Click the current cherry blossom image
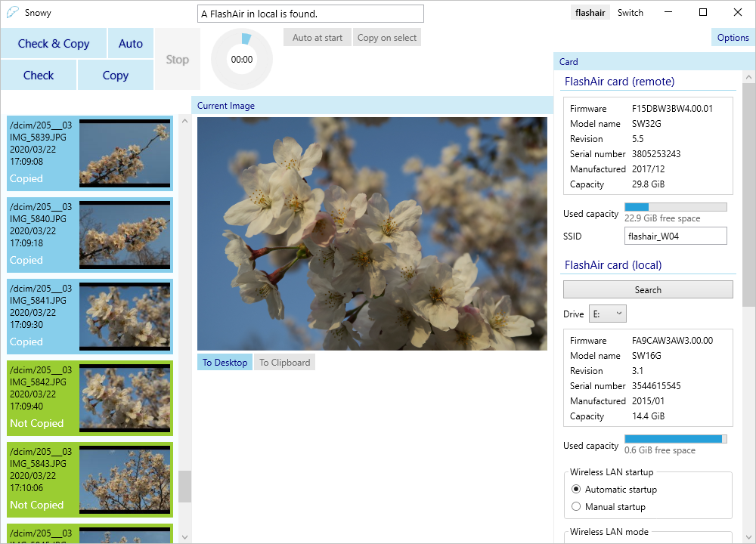Viewport: 756px width, 544px height. click(372, 233)
